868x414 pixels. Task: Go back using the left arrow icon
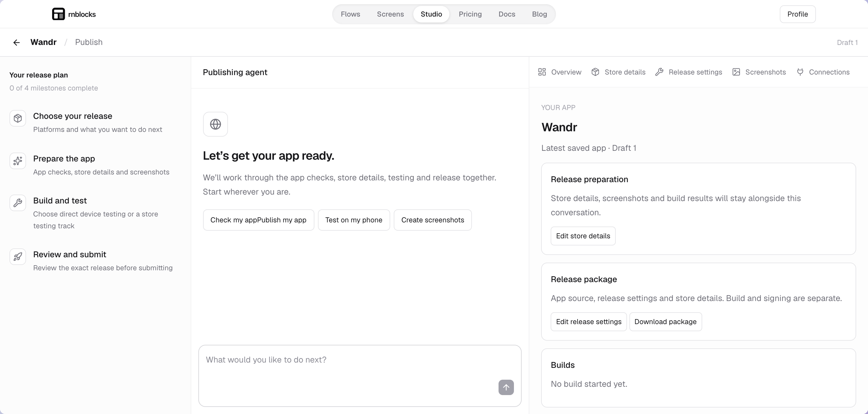(x=17, y=42)
